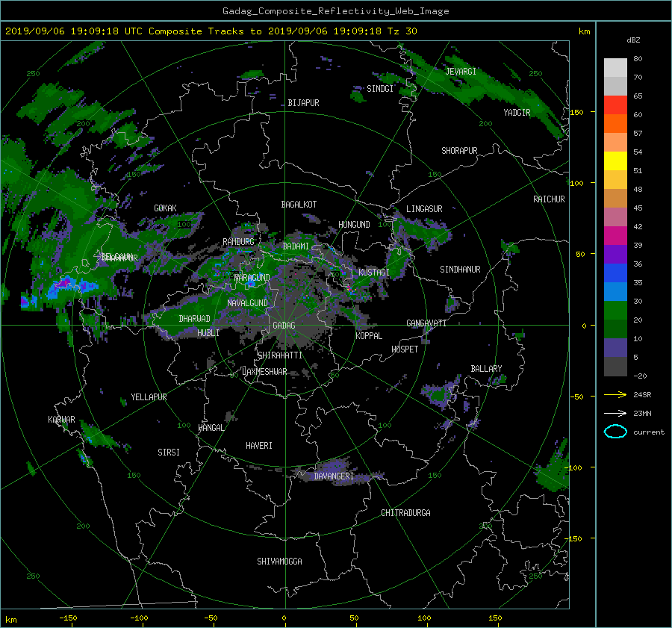The width and height of the screenshot is (672, 628).
Task: Click the RAICHUR city label
Action: tap(549, 199)
